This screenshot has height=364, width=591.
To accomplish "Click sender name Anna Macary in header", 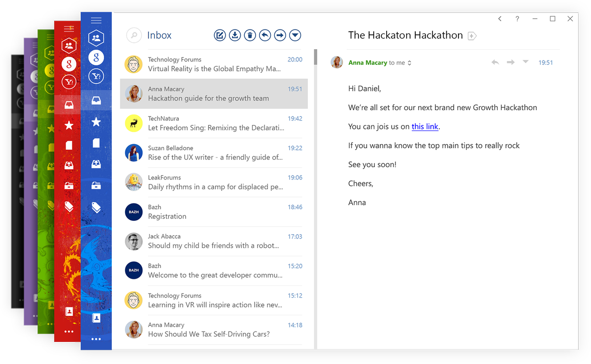I will 367,63.
